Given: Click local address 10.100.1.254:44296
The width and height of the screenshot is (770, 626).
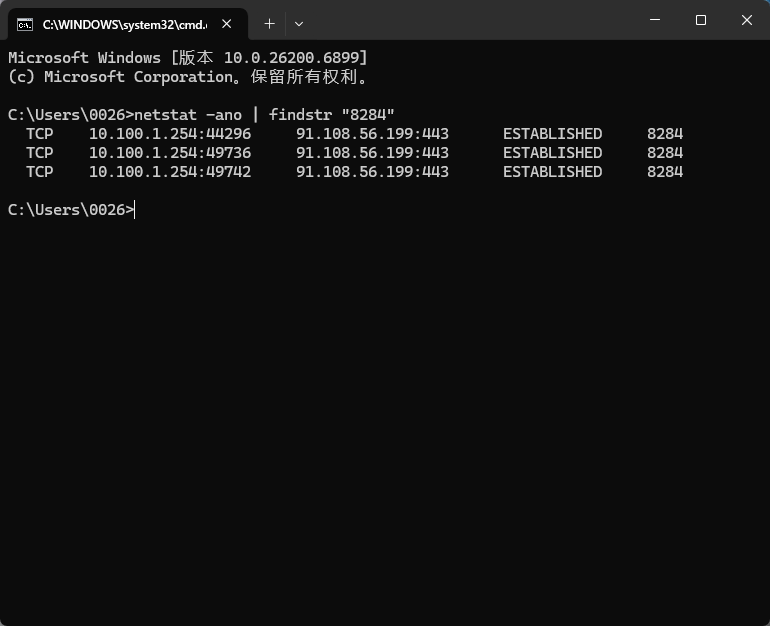Looking at the screenshot, I should (169, 134).
